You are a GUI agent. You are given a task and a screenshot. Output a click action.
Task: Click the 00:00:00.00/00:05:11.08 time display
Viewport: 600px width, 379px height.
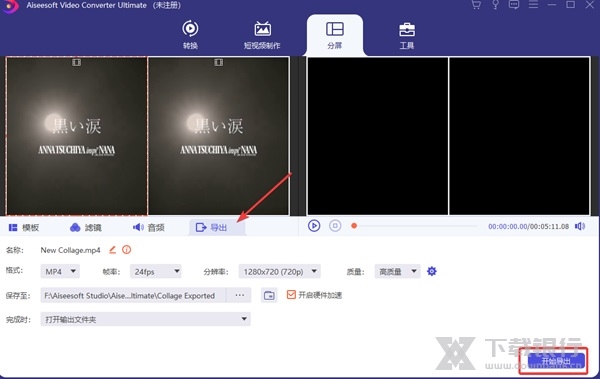[528, 226]
